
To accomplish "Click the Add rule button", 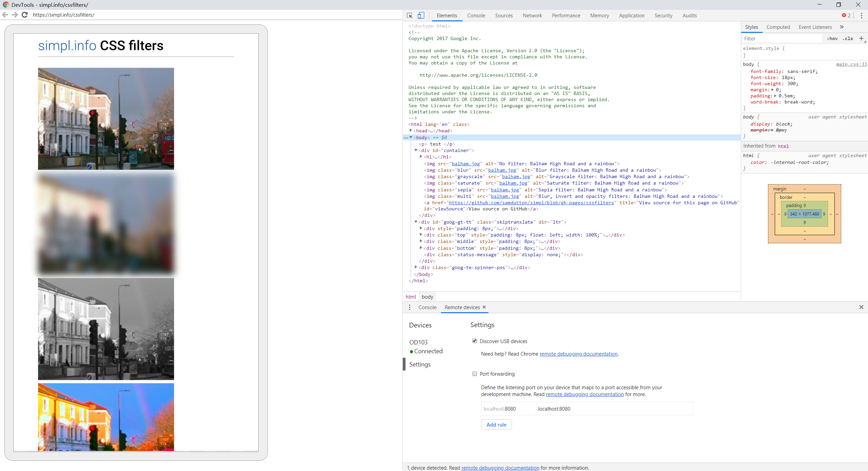I will (x=496, y=424).
